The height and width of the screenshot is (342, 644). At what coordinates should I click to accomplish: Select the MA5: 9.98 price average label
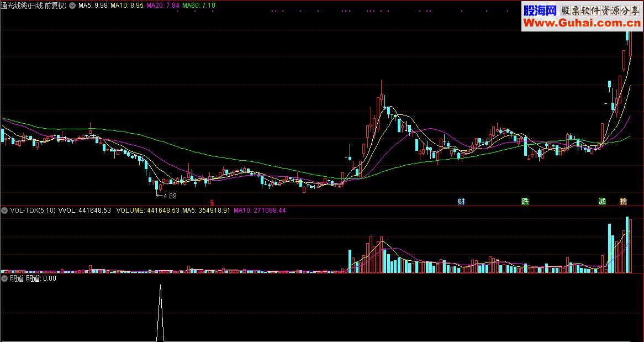pos(93,6)
